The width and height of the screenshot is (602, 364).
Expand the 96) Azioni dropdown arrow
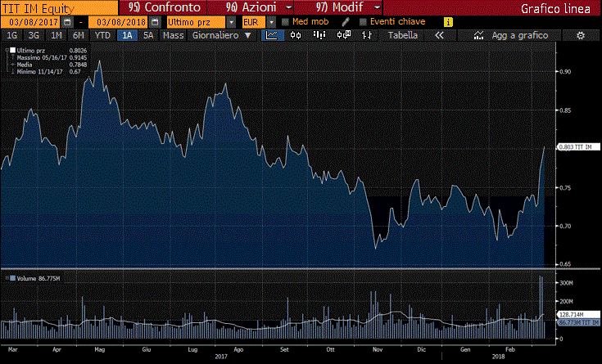click(x=289, y=7)
